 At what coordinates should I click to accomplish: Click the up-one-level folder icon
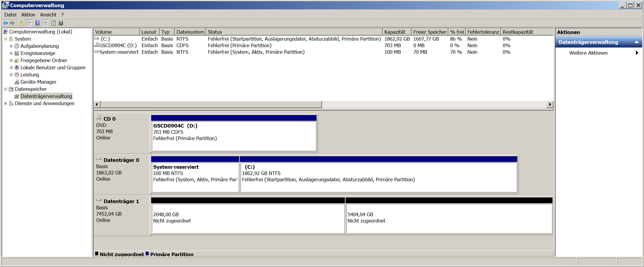(x=21, y=23)
